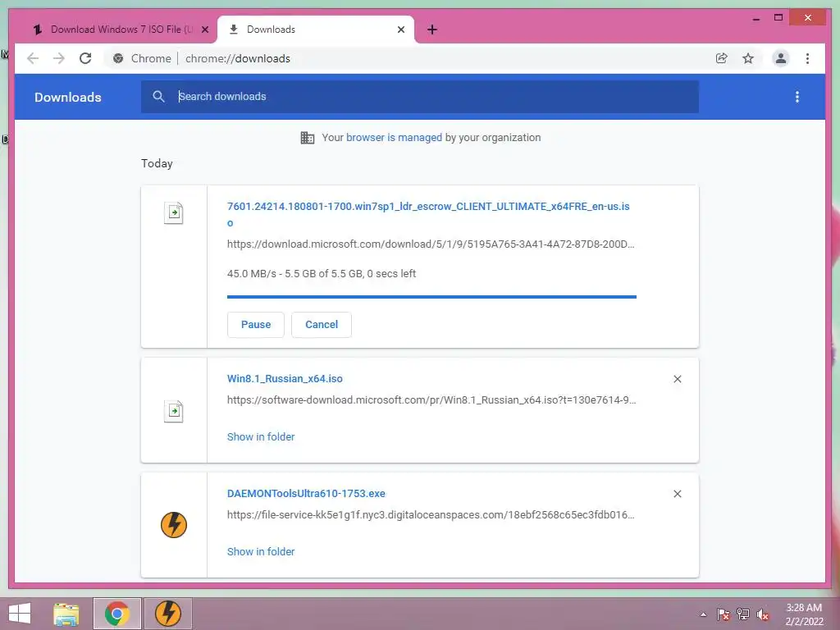
Task: Click the Windows 7 ISO file icon
Action: (174, 212)
